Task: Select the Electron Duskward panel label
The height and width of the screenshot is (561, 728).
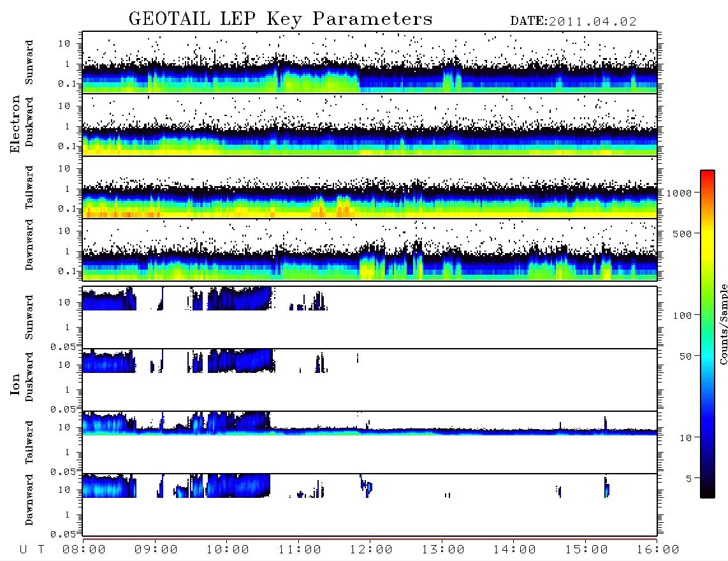Action: click(29, 122)
